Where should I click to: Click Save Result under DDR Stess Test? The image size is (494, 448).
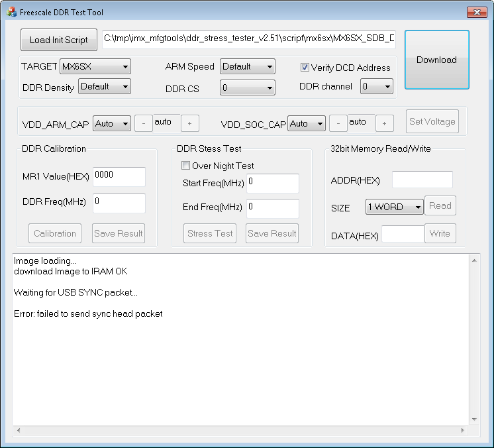coord(272,233)
